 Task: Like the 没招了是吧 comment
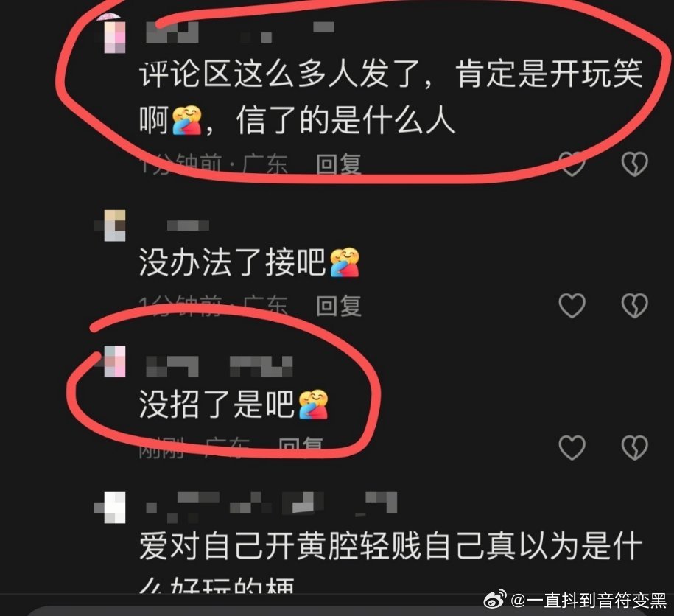pos(572,447)
